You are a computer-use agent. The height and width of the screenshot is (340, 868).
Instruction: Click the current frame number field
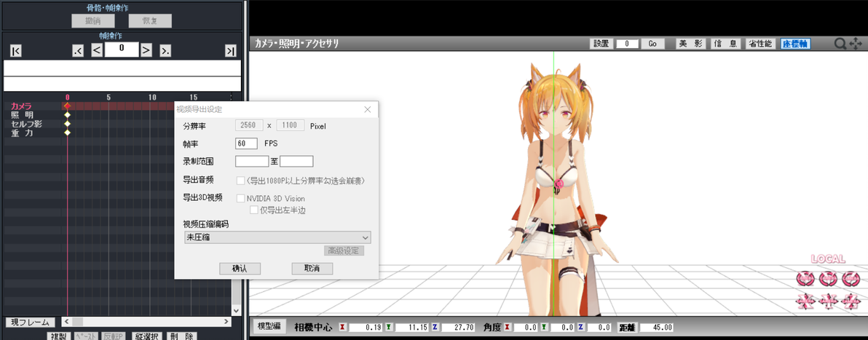coord(121,50)
